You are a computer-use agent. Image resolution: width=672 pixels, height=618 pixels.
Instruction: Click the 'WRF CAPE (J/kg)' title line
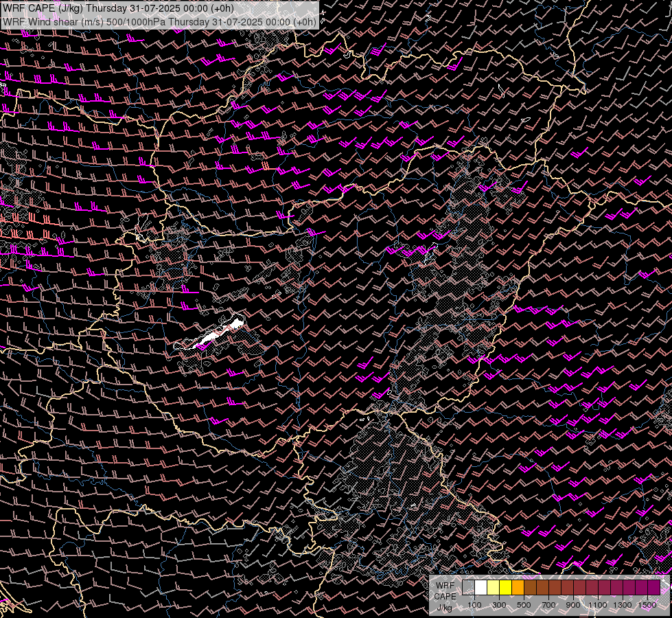coord(118,8)
